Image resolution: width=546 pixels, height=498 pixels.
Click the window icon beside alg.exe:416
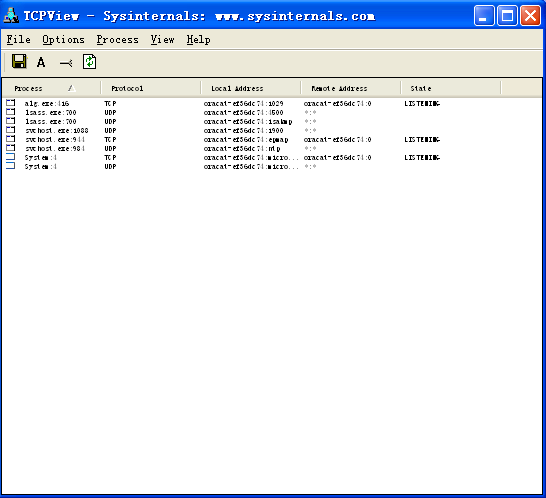coord(11,103)
